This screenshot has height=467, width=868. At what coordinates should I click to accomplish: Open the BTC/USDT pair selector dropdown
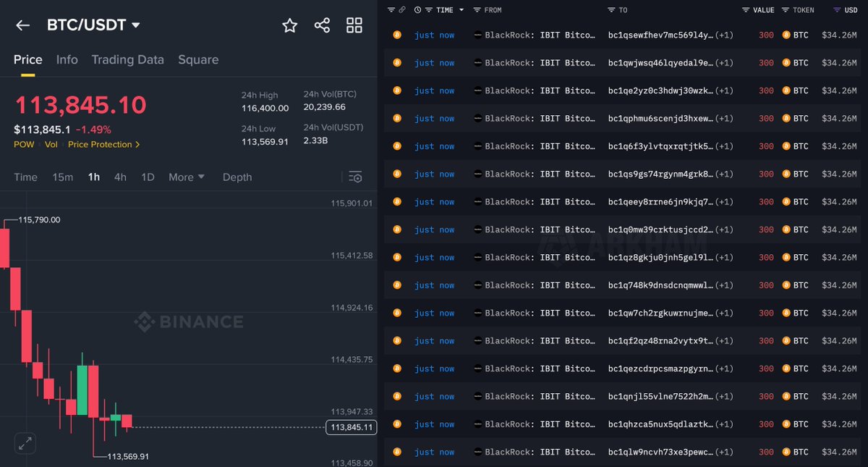click(x=93, y=25)
